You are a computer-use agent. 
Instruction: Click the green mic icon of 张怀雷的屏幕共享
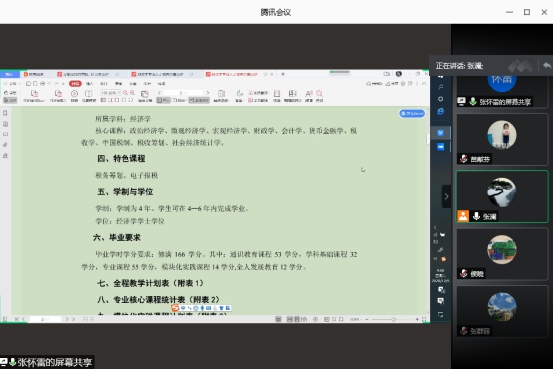pos(473,102)
